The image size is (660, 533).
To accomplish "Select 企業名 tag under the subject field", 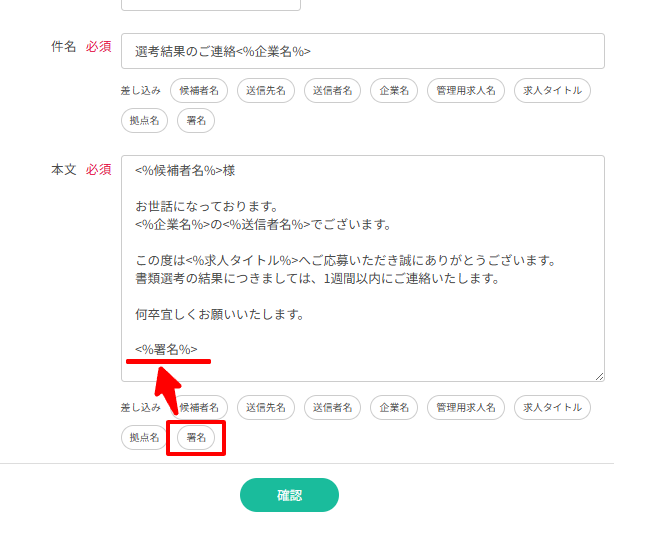I will (x=393, y=91).
